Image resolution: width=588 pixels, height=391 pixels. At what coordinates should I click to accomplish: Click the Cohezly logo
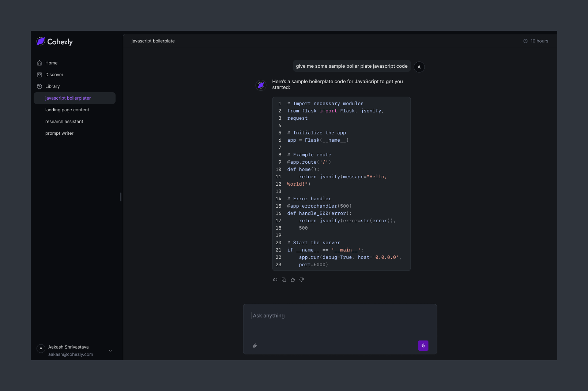[55, 42]
